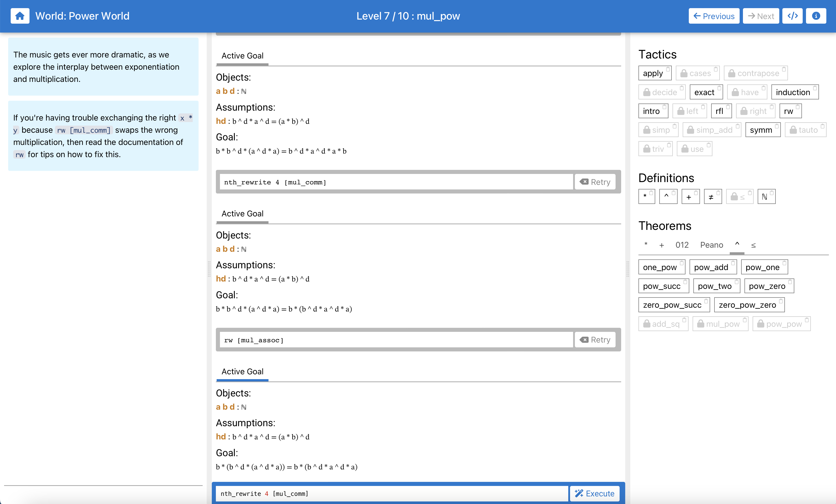The height and width of the screenshot is (504, 836).
Task: Open the pow_two theorem
Action: point(716,286)
